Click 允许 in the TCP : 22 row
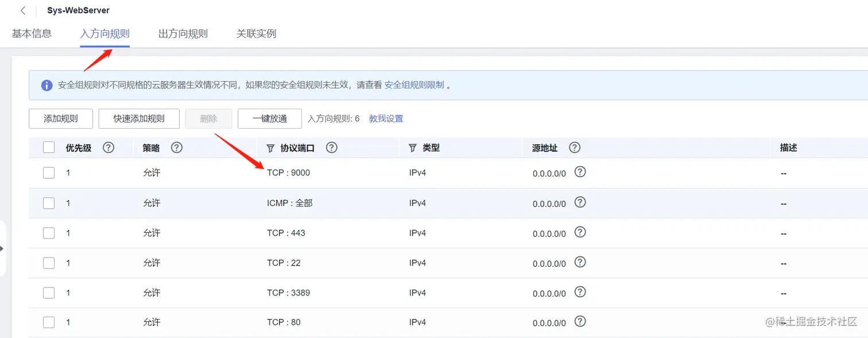This screenshot has width=868, height=338. [152, 263]
